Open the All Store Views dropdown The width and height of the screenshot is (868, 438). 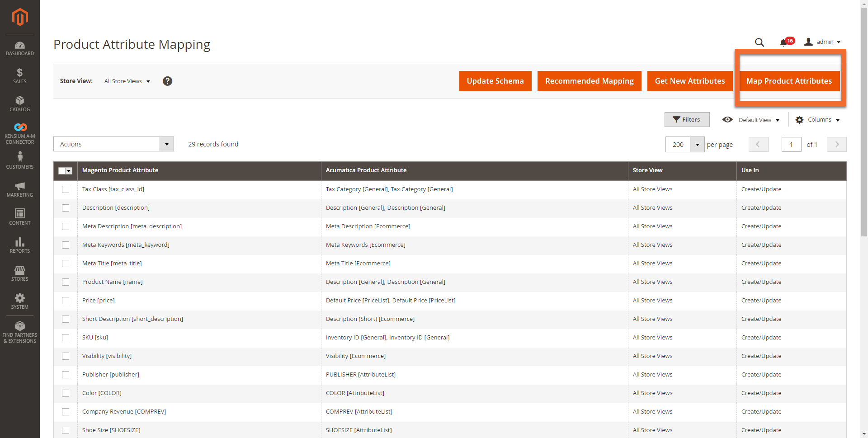coord(127,81)
